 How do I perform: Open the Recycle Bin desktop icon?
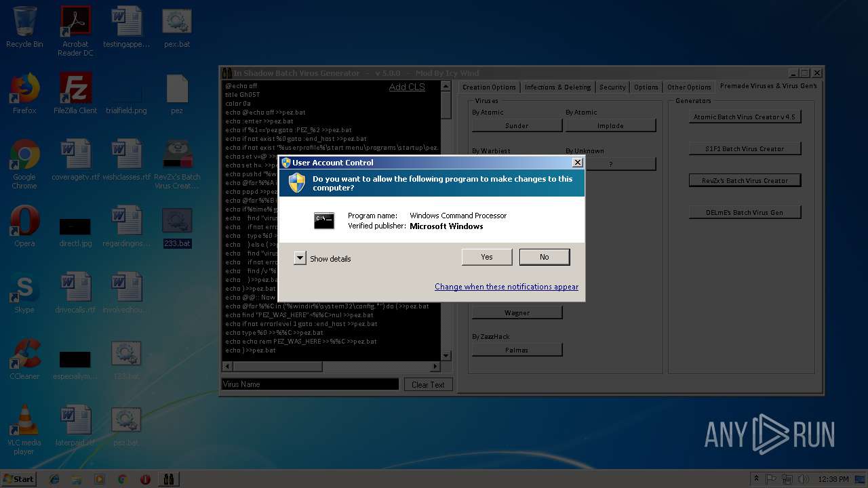(x=24, y=27)
